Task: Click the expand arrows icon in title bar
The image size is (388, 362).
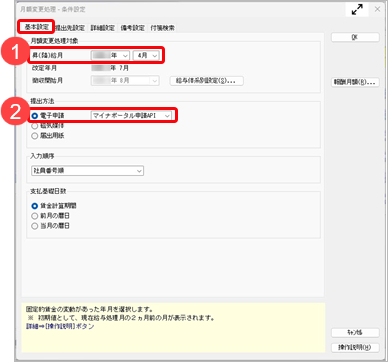Action: point(357,9)
